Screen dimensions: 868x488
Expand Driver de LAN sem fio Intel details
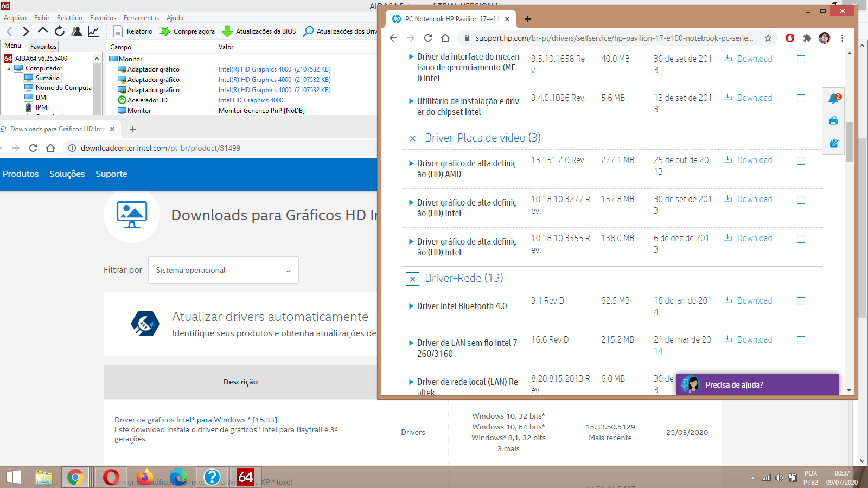click(x=411, y=343)
